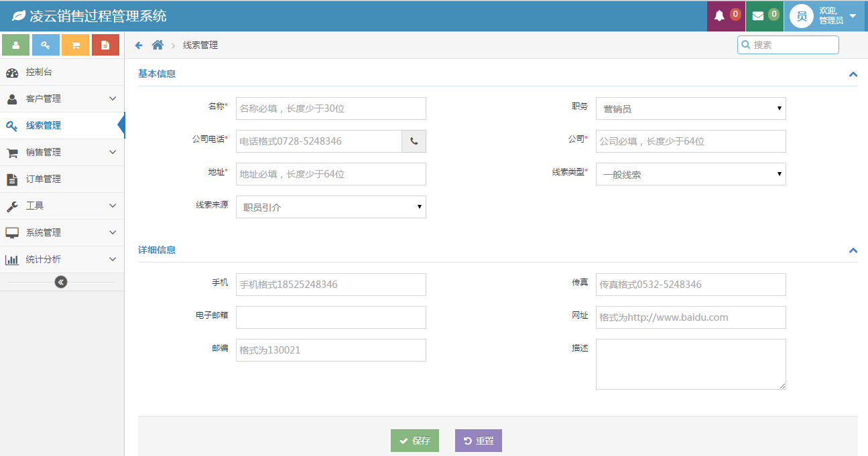Click the green user shortcut icon
The height and width of the screenshot is (456, 868).
tap(16, 45)
